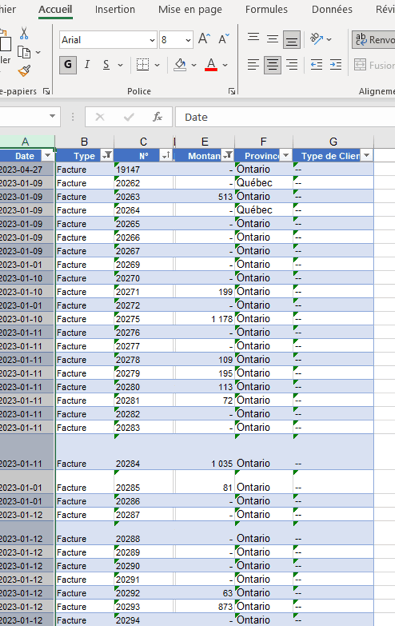Viewport: 395px width, 626px height.
Task: Open the Name Box dropdown
Action: 52,116
